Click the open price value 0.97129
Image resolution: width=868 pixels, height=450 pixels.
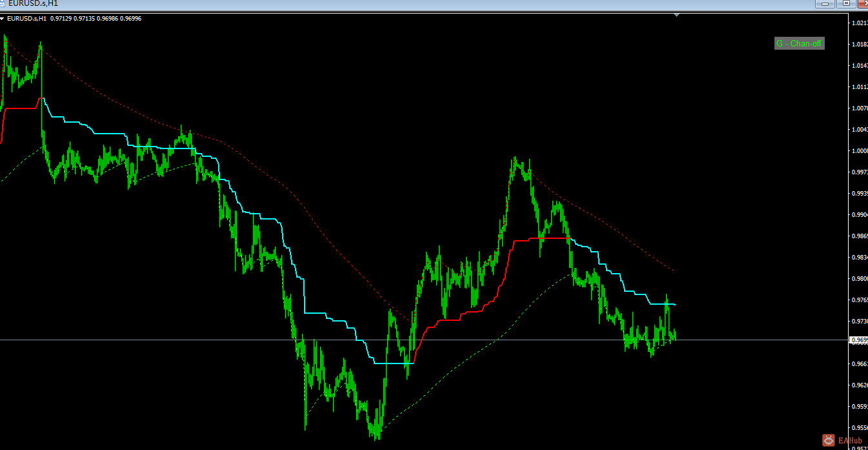point(61,19)
